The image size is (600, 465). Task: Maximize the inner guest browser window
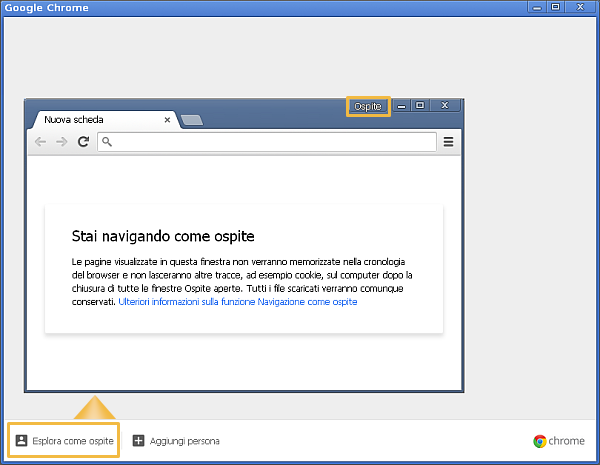click(x=420, y=105)
